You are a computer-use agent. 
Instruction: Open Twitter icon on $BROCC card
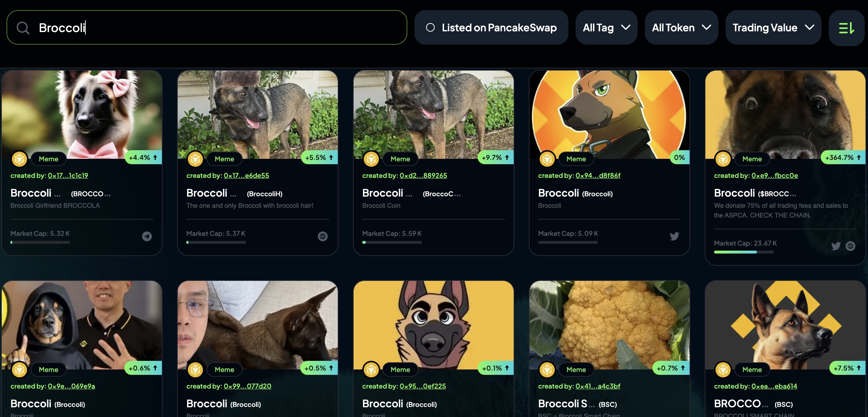(x=836, y=246)
